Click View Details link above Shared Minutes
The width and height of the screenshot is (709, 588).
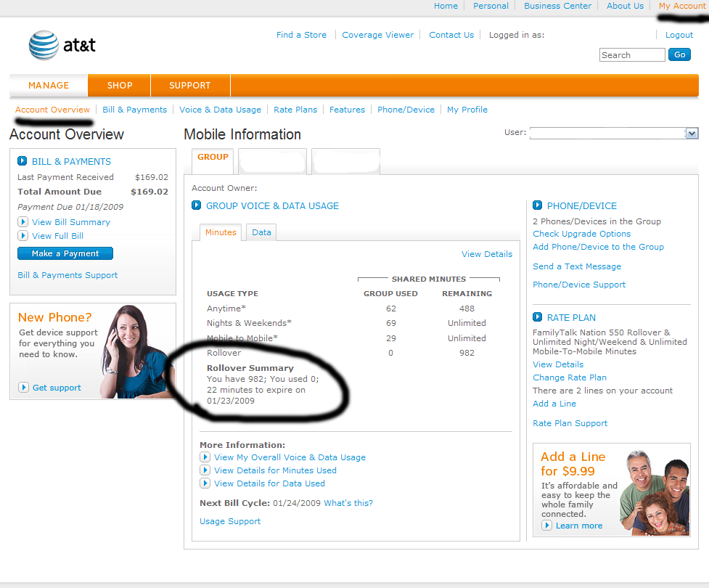[486, 254]
